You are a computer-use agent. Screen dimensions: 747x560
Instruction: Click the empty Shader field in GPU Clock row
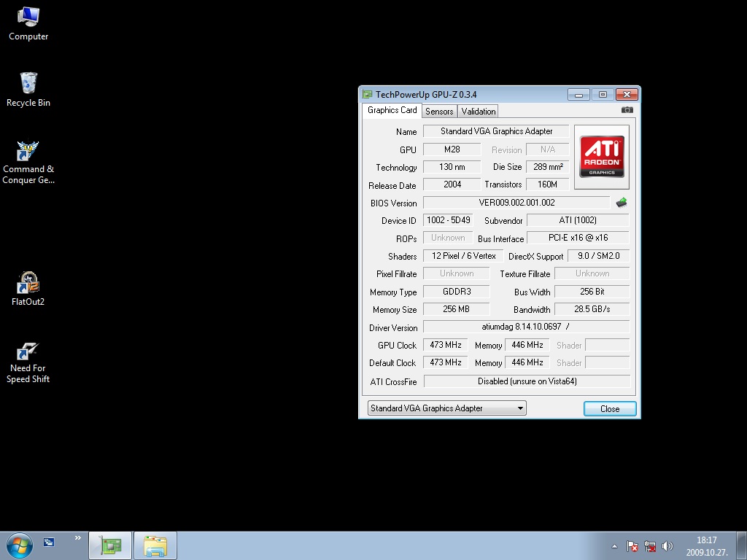pyautogui.click(x=608, y=345)
